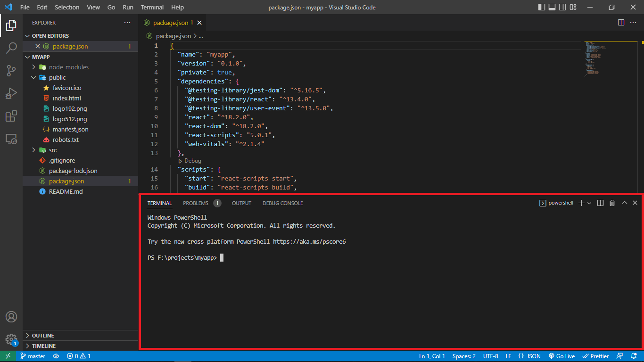Image resolution: width=644 pixels, height=362 pixels.
Task: Open the Run and Debug view
Action: pos(11,93)
